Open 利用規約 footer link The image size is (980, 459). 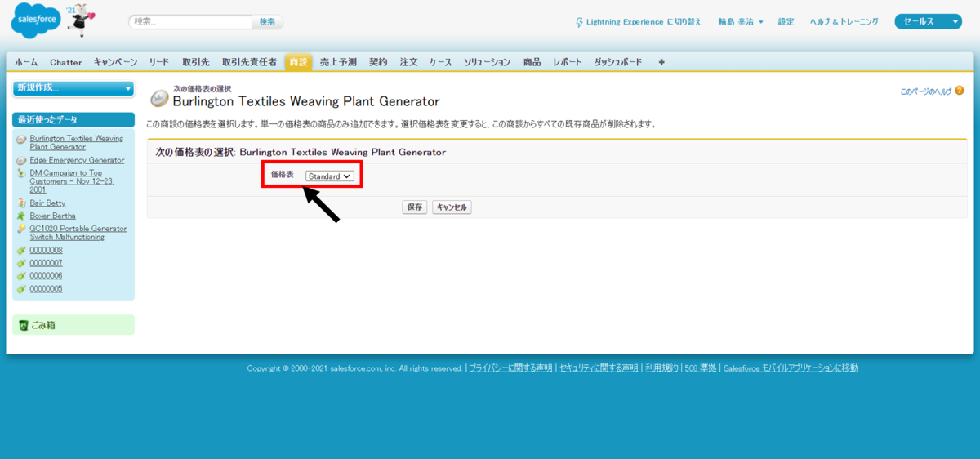(x=661, y=368)
